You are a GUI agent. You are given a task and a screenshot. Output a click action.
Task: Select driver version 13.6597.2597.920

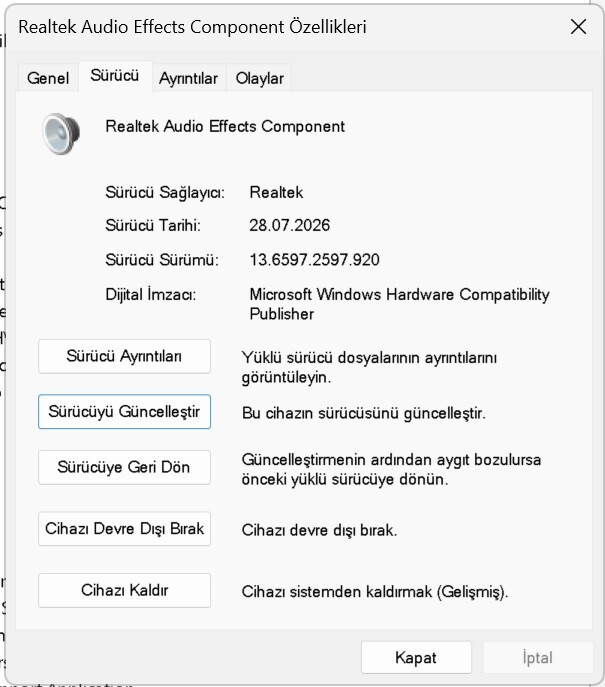(315, 260)
